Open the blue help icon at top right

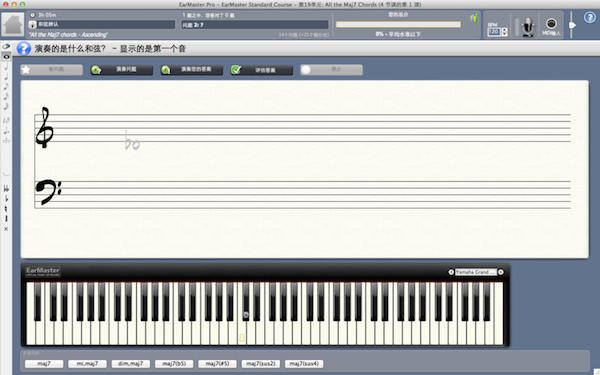point(590,18)
